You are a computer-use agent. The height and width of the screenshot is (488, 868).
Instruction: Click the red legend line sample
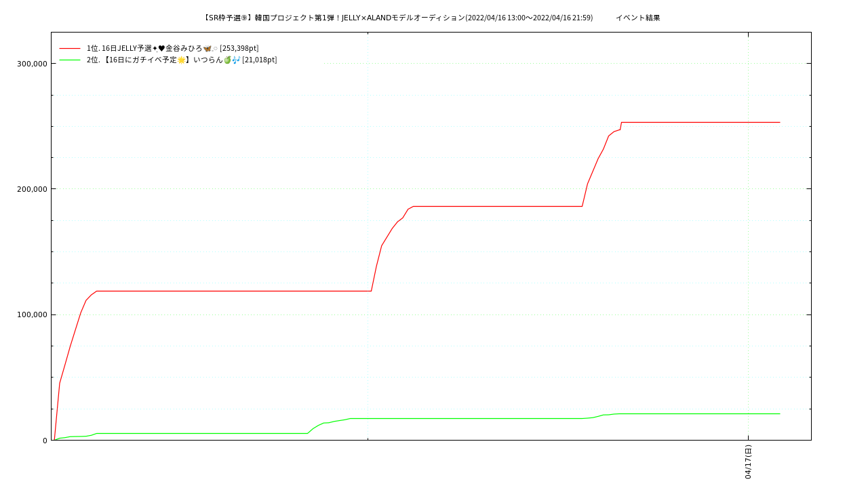(70, 48)
